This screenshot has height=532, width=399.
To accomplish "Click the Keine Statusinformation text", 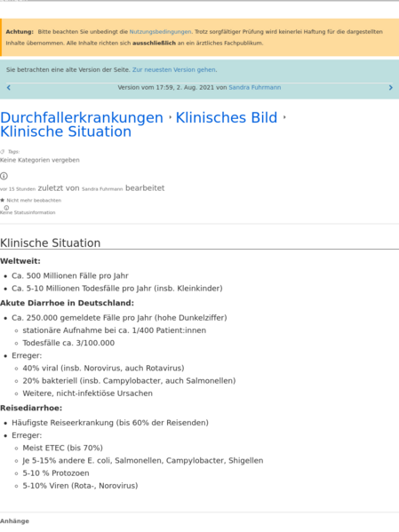I will (28, 212).
